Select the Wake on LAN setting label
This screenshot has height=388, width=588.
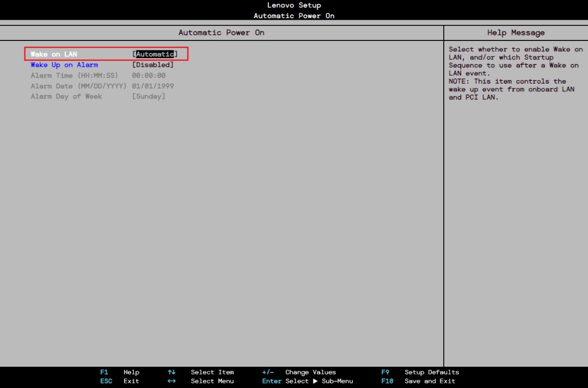[53, 54]
